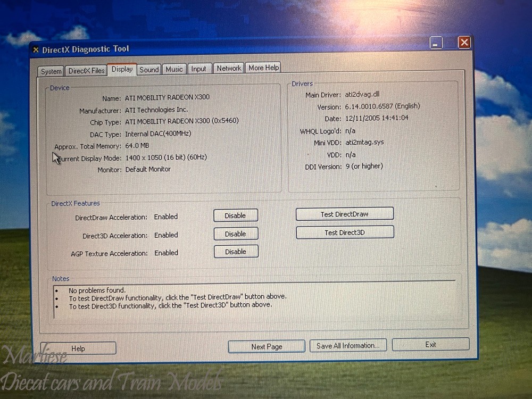Exit the DirectX Diagnostic Tool
The height and width of the screenshot is (399, 532).
point(430,344)
